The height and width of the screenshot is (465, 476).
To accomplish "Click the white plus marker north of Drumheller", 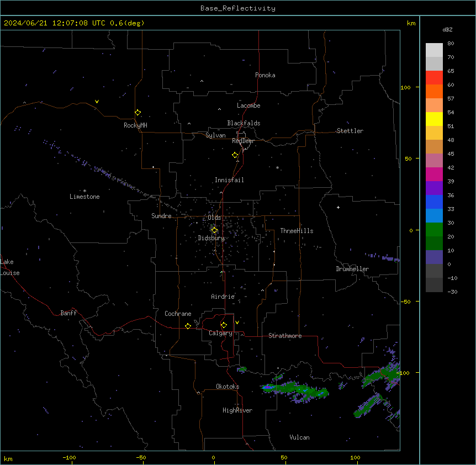I will click(x=338, y=207).
